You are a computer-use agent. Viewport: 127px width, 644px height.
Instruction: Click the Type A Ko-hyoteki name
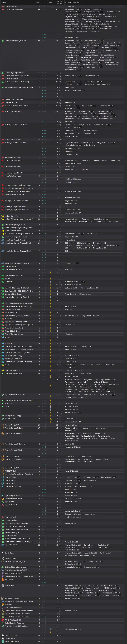tap(12, 545)
